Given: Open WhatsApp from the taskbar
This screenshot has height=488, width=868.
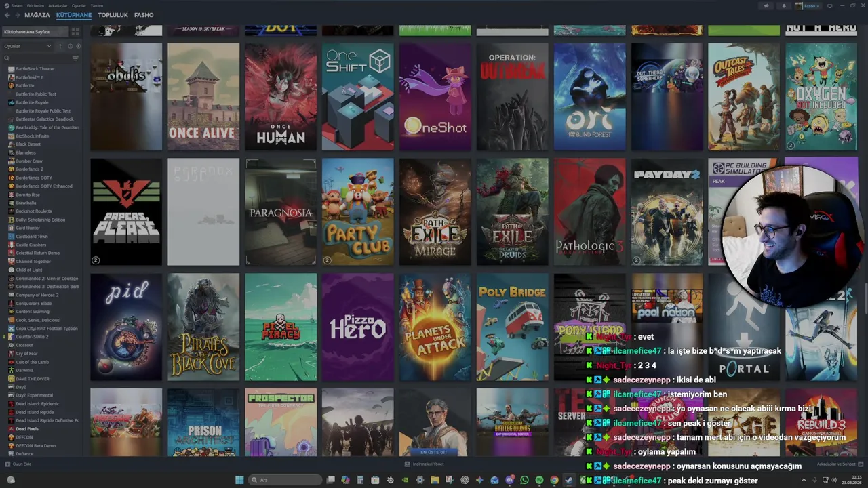Looking at the screenshot, I should tap(524, 480).
